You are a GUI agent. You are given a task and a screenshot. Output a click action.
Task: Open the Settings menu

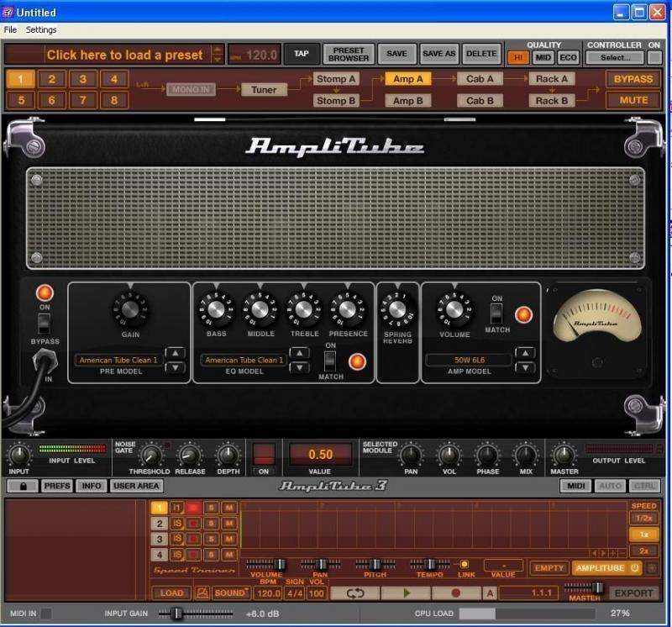(41, 29)
